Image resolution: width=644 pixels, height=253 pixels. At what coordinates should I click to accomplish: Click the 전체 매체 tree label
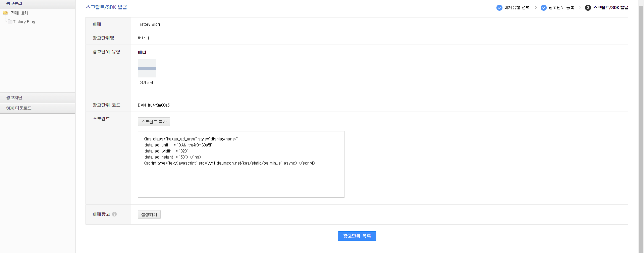pos(19,13)
